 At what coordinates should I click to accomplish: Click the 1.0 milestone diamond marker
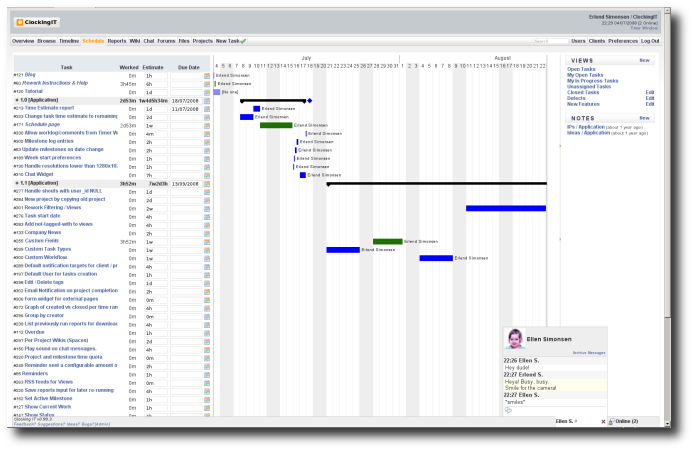tap(310, 101)
